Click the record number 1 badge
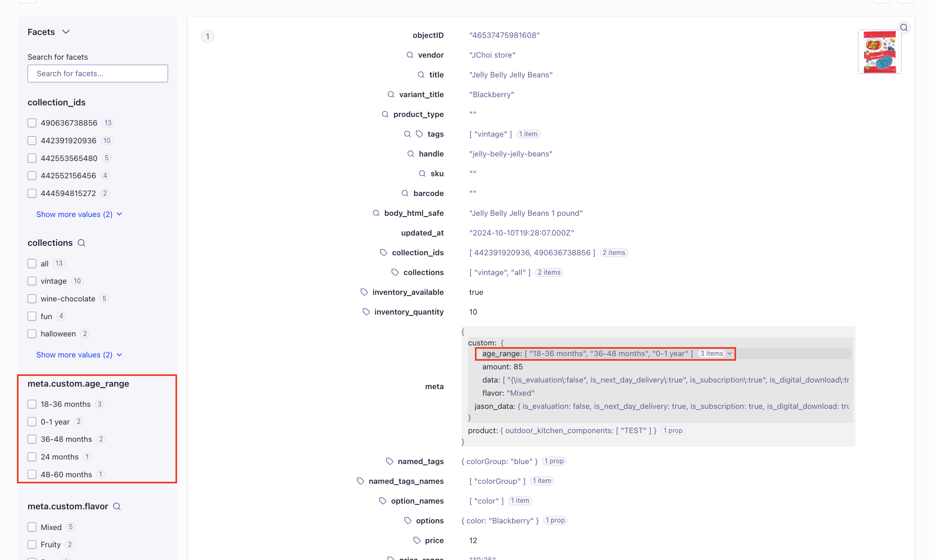 [x=208, y=36]
